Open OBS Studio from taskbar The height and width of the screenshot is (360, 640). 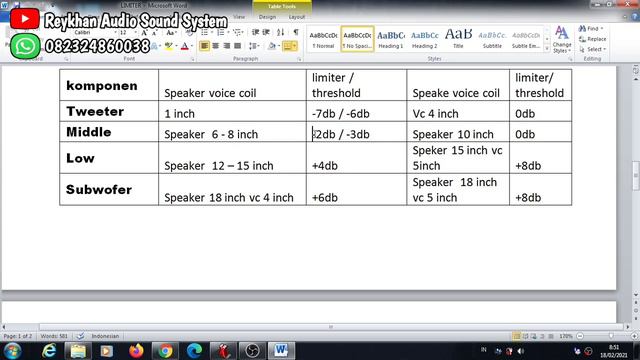[252, 351]
